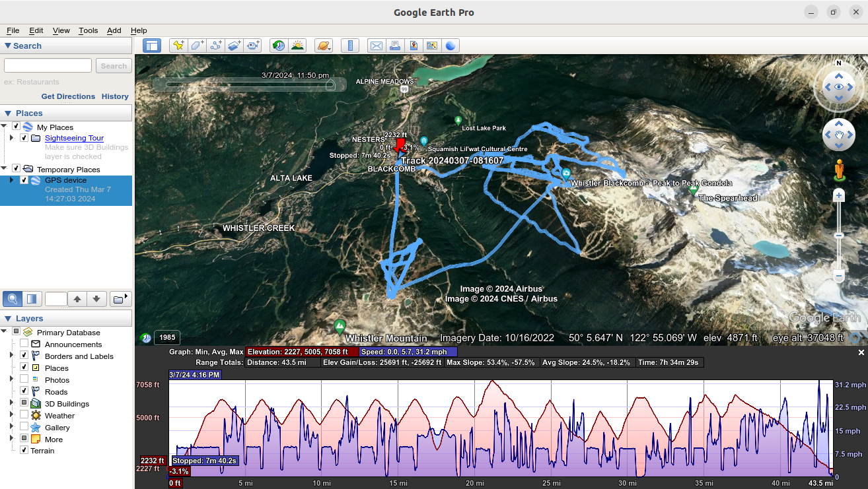Viewport: 868px width, 489px height.
Task: Click the sunlight across landscape icon
Action: [297, 46]
